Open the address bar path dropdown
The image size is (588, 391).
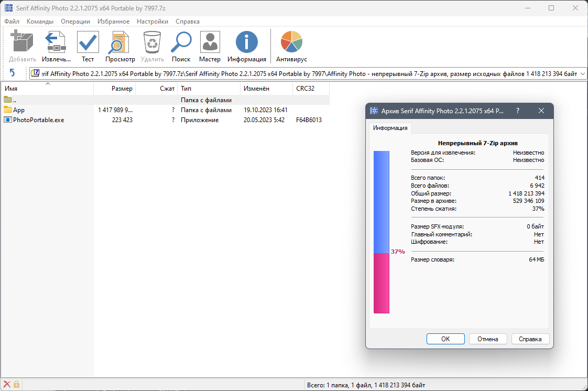point(582,73)
